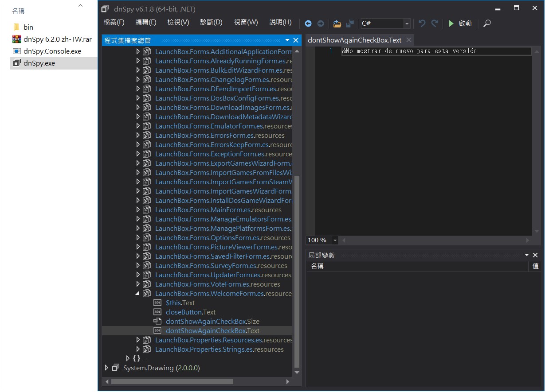Image resolution: width=549 pixels, height=392 pixels.
Task: Click the navigate forward arrow icon
Action: (320, 23)
